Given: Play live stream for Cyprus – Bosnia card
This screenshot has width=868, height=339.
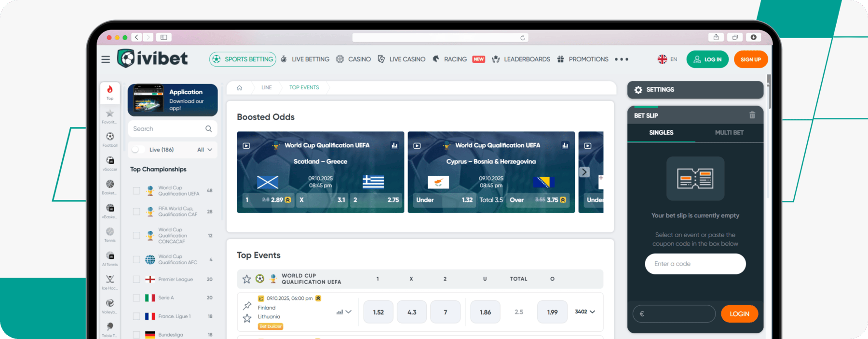Looking at the screenshot, I should click(417, 145).
